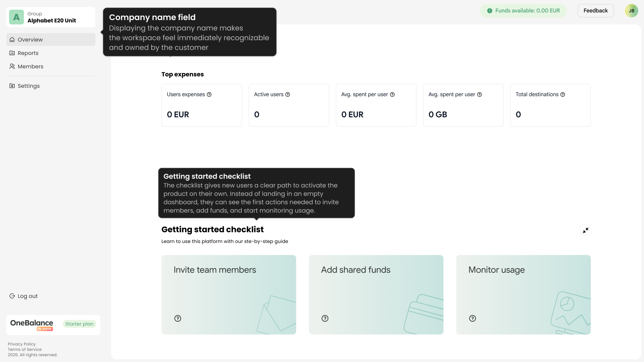Click the Active users help icon
This screenshot has width=644, height=362.
click(287, 95)
